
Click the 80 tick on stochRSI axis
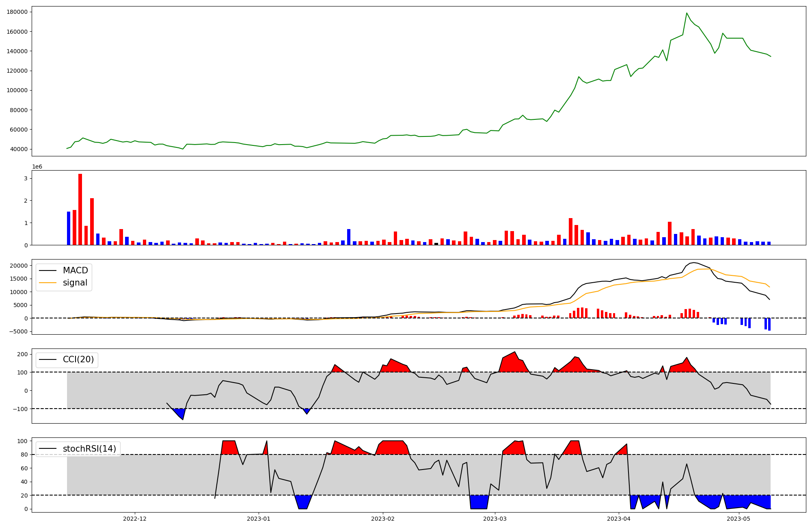pos(24,454)
